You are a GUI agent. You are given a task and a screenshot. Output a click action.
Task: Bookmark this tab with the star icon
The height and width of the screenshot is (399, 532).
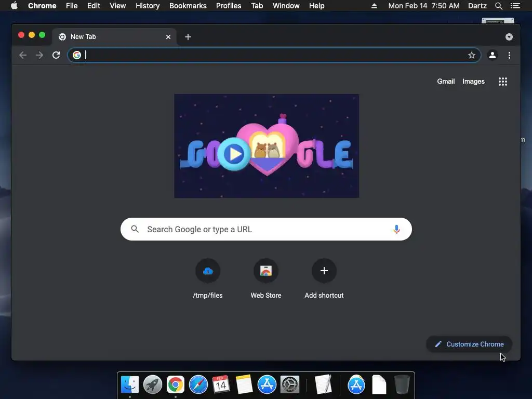point(472,55)
